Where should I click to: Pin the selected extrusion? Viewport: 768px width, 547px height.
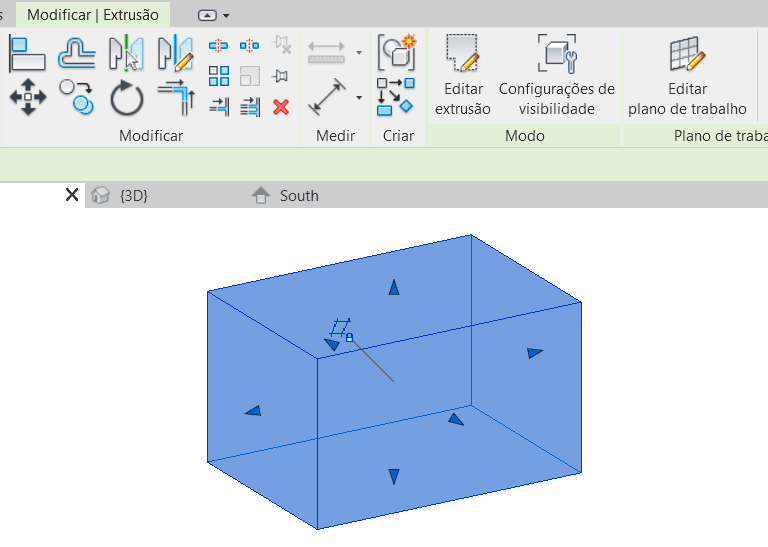point(281,76)
